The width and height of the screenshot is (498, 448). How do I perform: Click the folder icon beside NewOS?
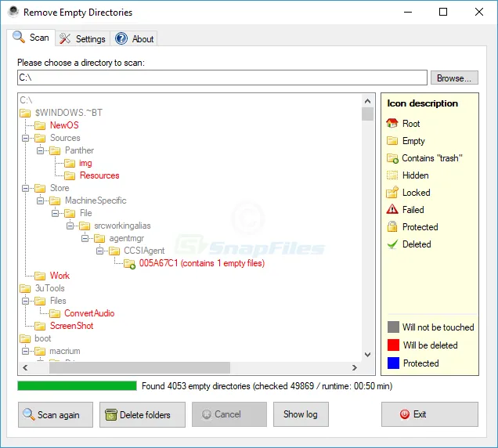click(40, 125)
